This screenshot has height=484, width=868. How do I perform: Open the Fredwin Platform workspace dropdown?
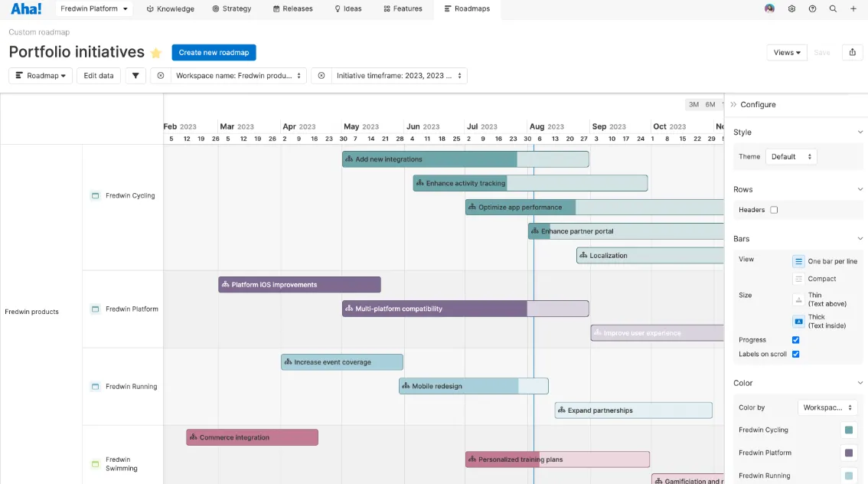point(93,9)
